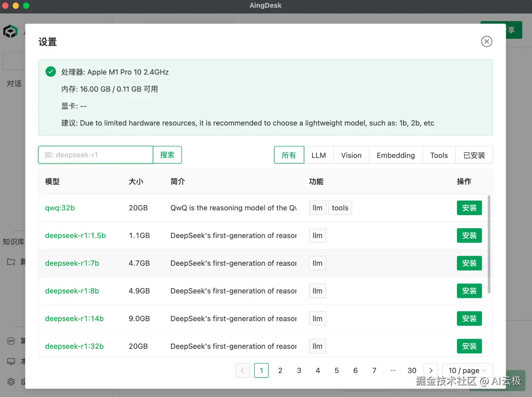Install the deepseek-r1:14b model

click(469, 319)
